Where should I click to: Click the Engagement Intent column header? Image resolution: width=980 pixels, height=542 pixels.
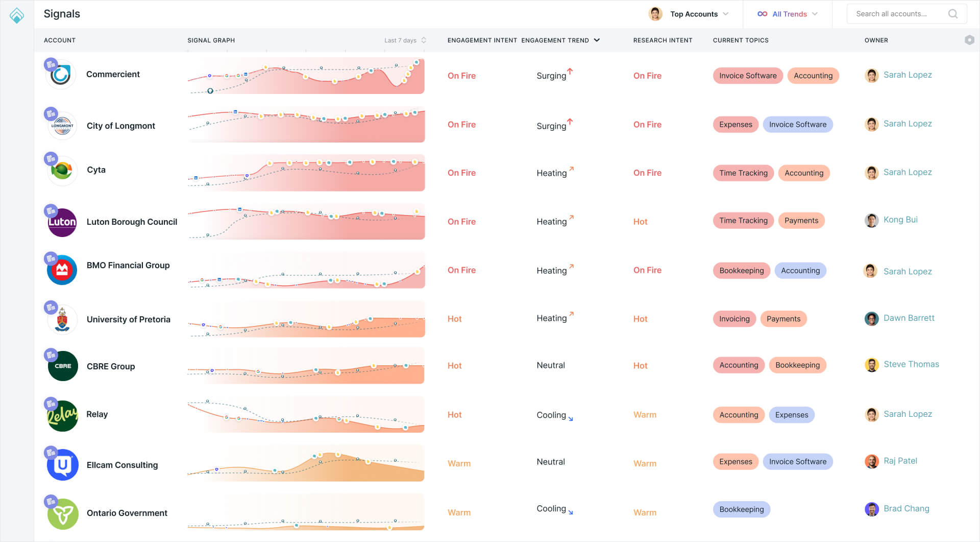point(482,40)
